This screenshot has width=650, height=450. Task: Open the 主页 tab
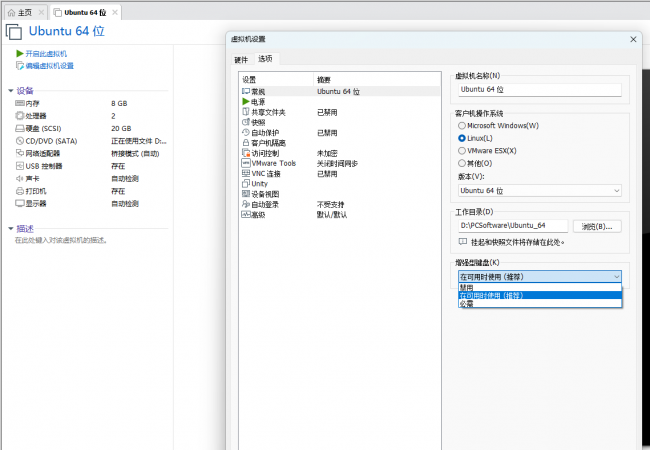[25, 13]
